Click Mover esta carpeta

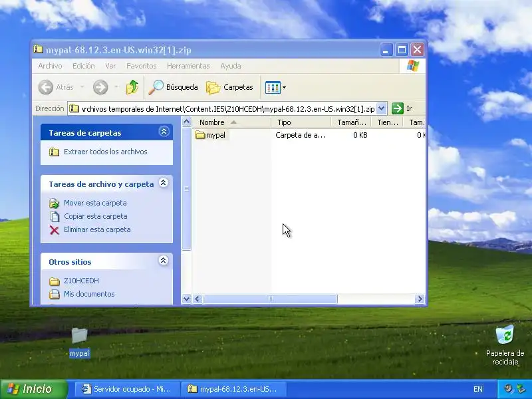pyautogui.click(x=95, y=203)
